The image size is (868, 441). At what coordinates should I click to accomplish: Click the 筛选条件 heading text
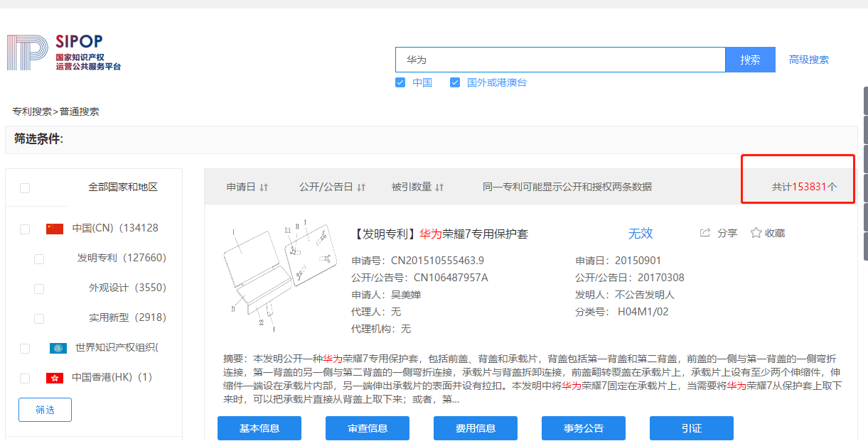click(x=39, y=139)
